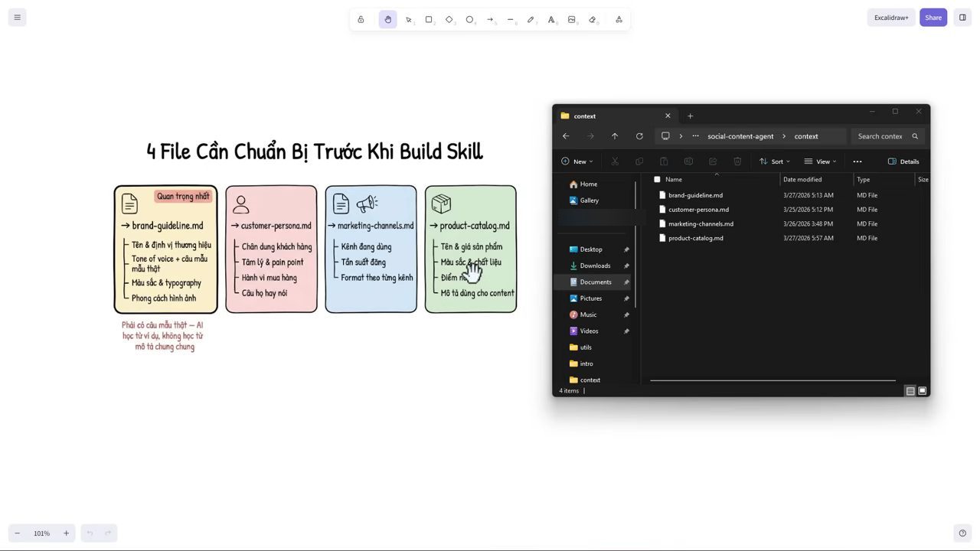
Task: Select the Line drawing tool
Action: pos(511,19)
